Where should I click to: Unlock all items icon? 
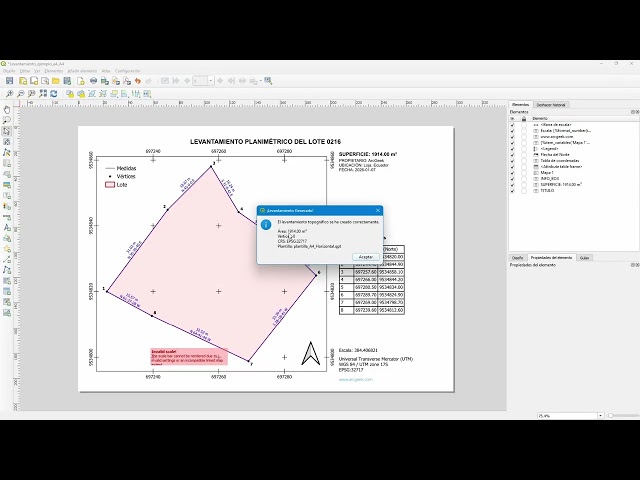click(81, 94)
